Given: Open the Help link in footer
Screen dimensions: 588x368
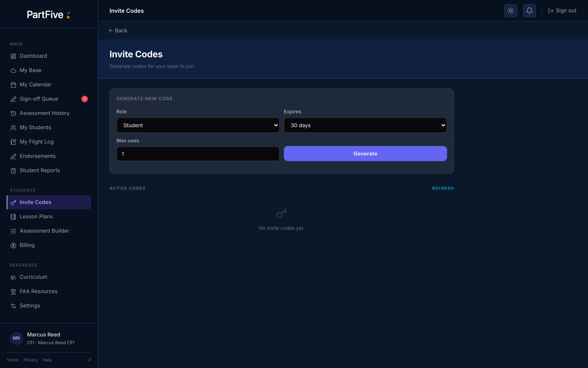Looking at the screenshot, I should tap(47, 360).
